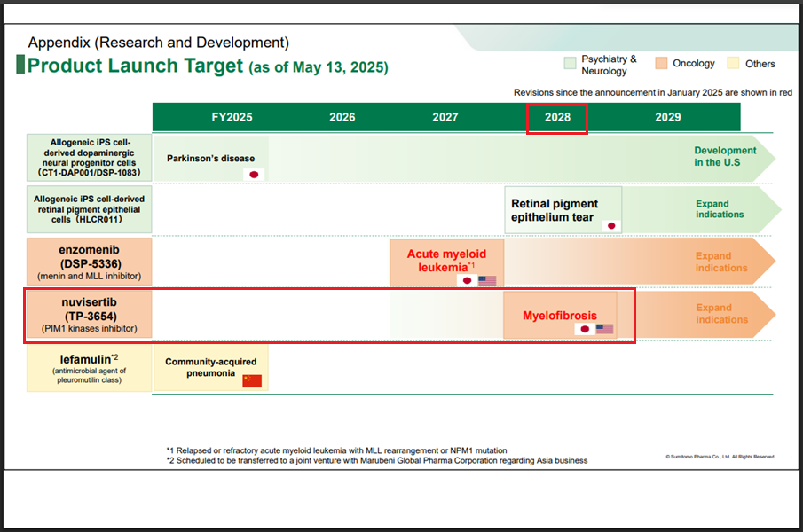The height and width of the screenshot is (532, 803).
Task: Click the orange Oncology legend swatch
Action: tap(662, 64)
